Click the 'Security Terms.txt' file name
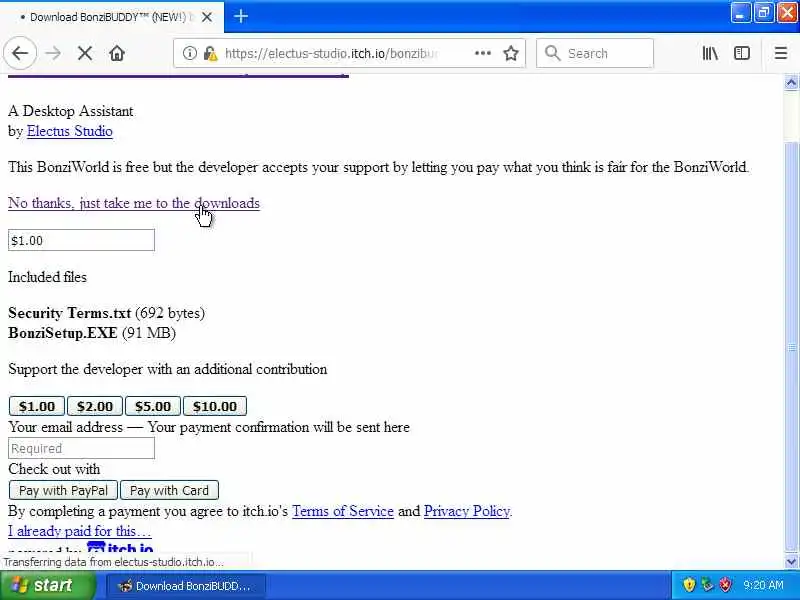 pos(69,313)
